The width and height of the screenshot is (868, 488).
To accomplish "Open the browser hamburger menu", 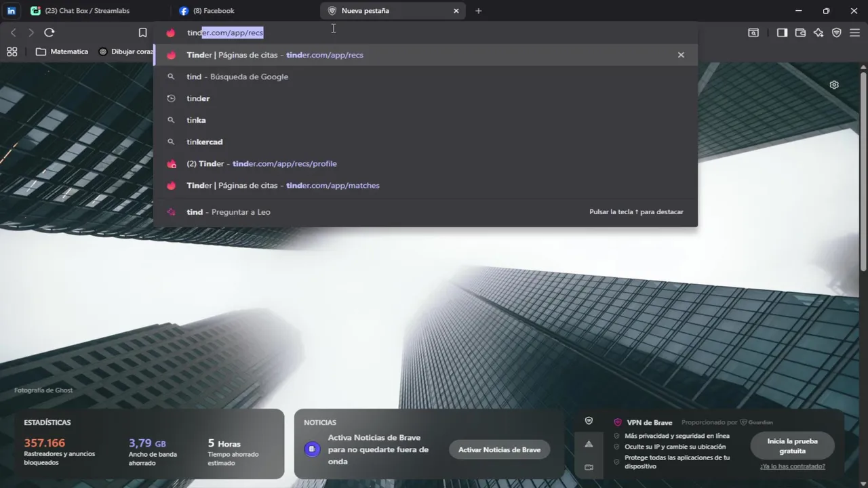I will (x=854, y=33).
